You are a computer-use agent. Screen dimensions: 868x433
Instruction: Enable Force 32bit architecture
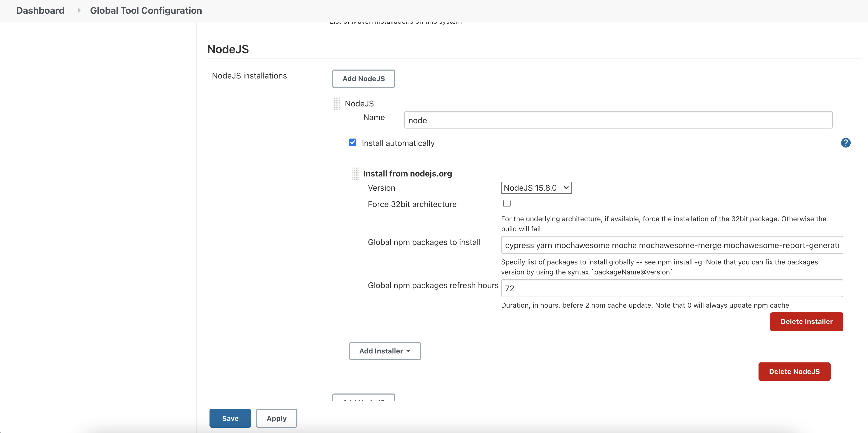coord(507,203)
